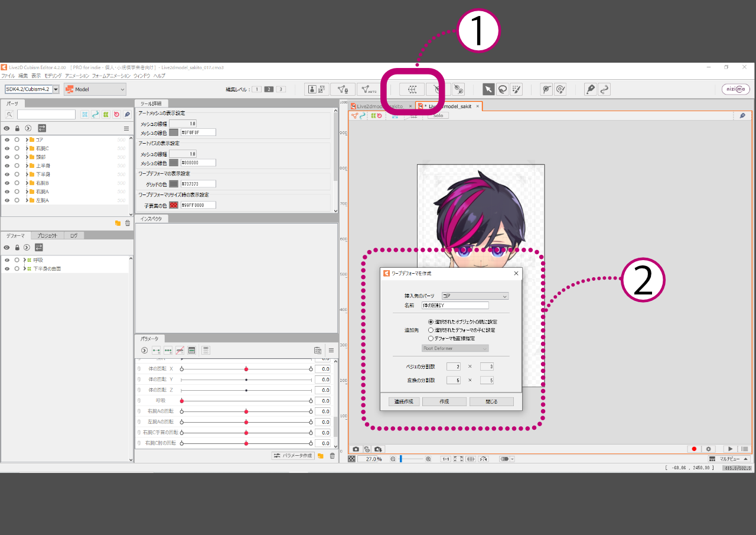Open the ウィンドウ menu
This screenshot has width=756, height=535.
point(141,76)
